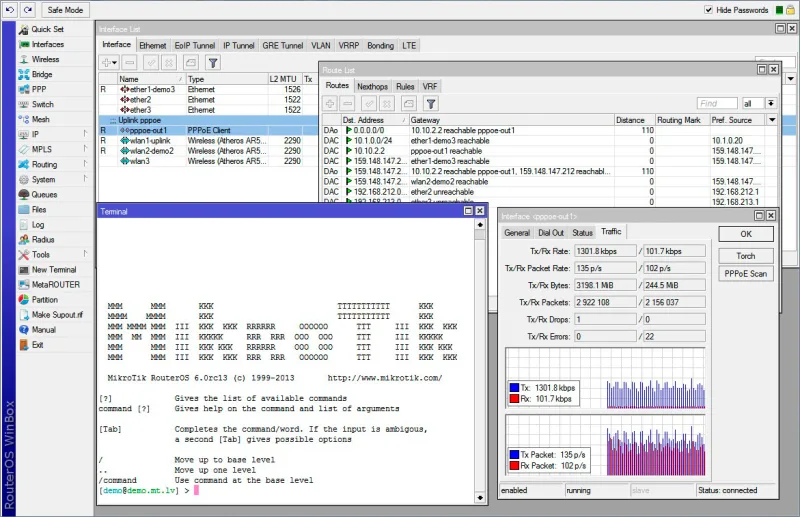The width and height of the screenshot is (800, 517).
Task: Expand the Routing submenu arrow
Action: pos(85,164)
